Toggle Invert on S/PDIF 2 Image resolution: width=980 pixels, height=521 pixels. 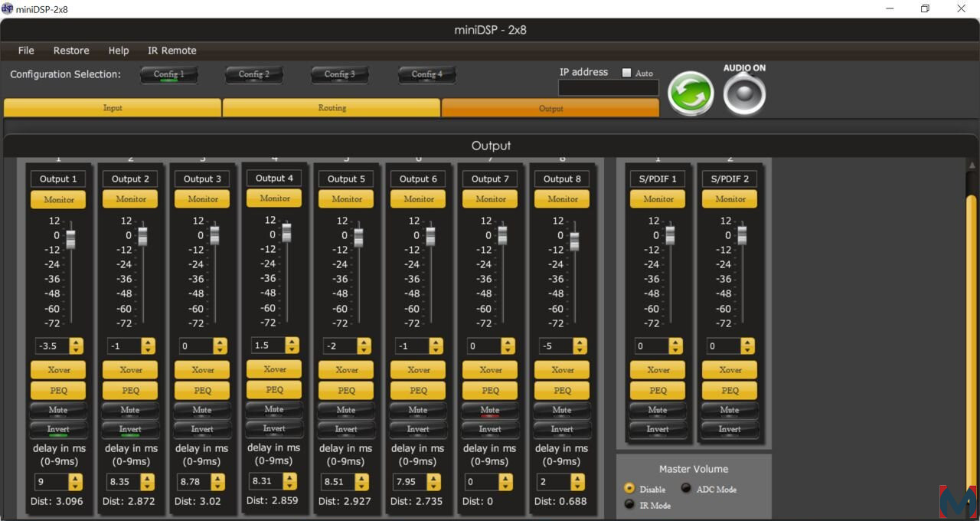[730, 430]
